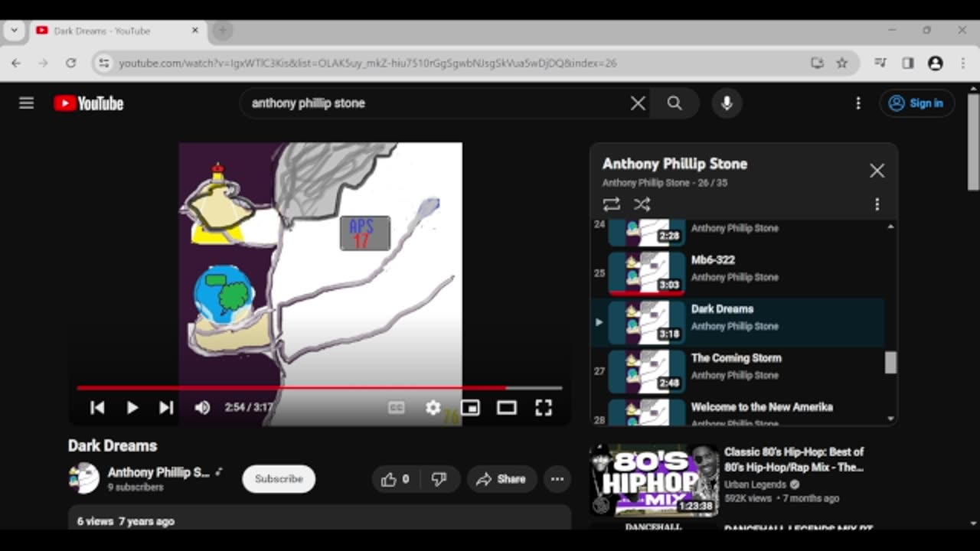Select Dark Dreams playlist entry
This screenshot has width=980, height=551.
[738, 322]
